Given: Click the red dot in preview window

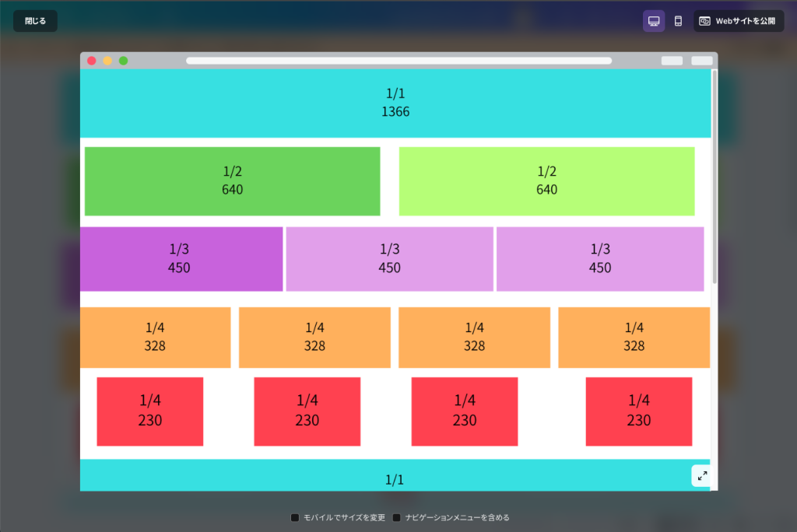Looking at the screenshot, I should click(x=92, y=61).
